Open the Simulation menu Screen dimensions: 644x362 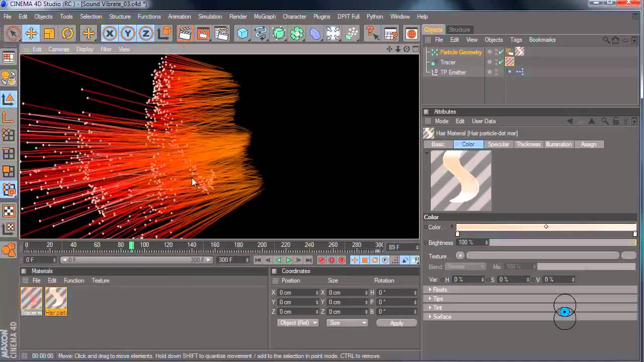210,17
